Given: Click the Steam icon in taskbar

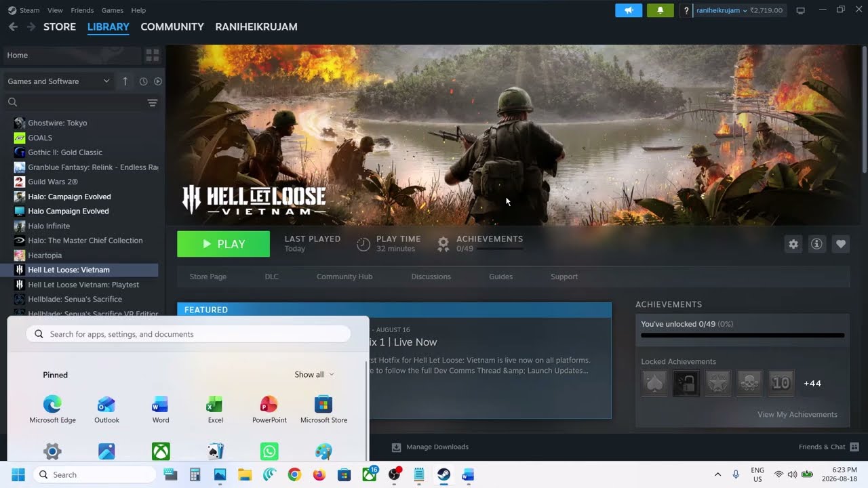Looking at the screenshot, I should [443, 474].
